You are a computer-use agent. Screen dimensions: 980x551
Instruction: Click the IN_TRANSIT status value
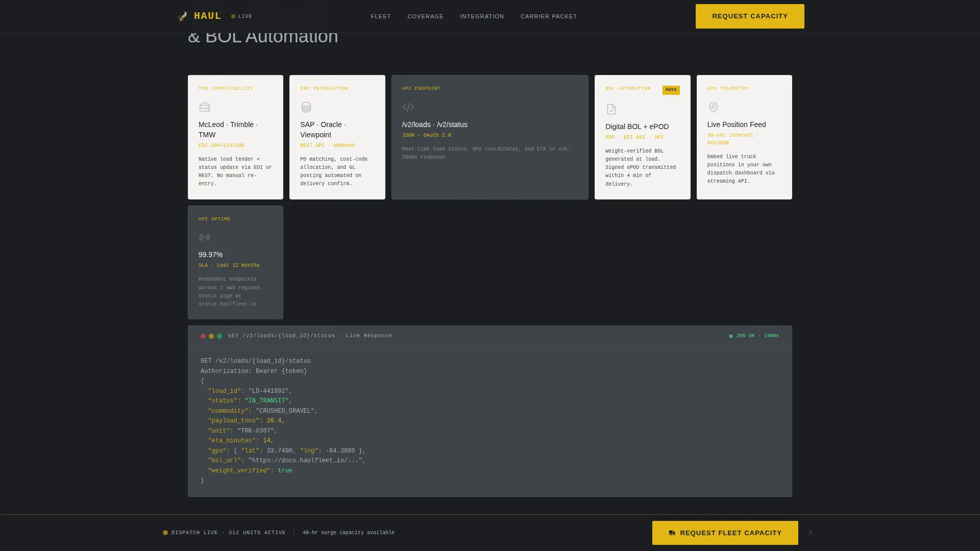(267, 401)
